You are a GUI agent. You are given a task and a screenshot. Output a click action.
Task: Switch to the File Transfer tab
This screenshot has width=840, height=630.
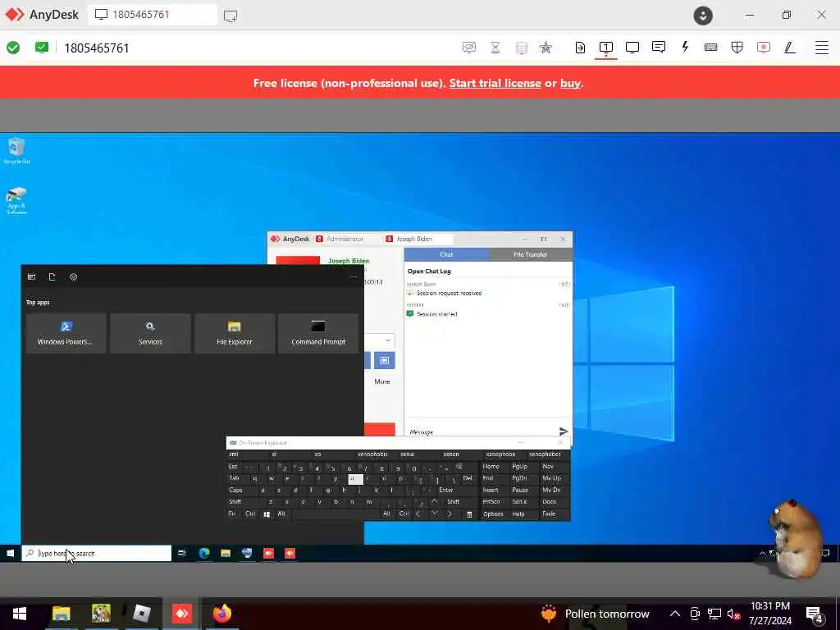click(531, 254)
